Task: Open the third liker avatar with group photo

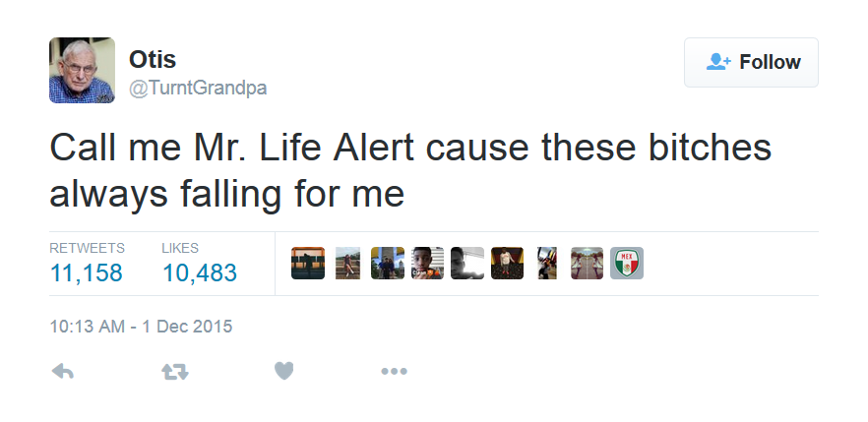Action: (x=388, y=263)
